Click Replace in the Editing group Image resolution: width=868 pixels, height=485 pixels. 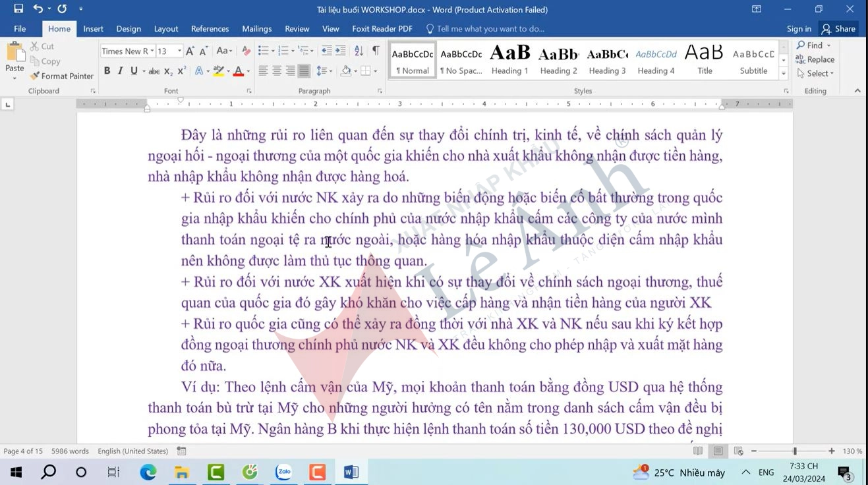(x=819, y=59)
